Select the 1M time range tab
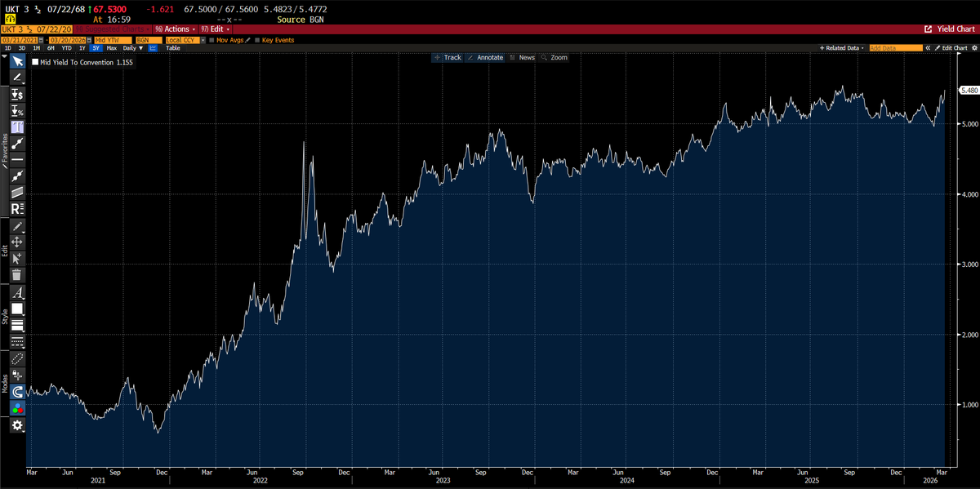 click(36, 48)
